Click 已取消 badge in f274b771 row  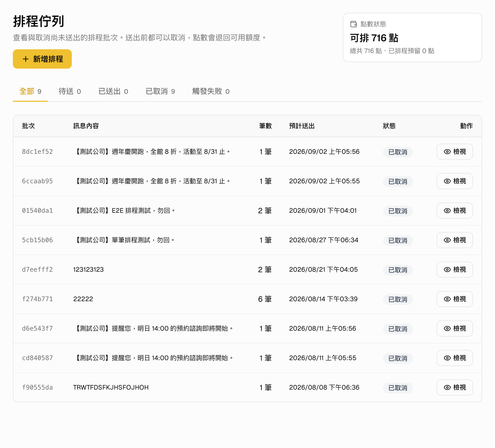pos(398,300)
